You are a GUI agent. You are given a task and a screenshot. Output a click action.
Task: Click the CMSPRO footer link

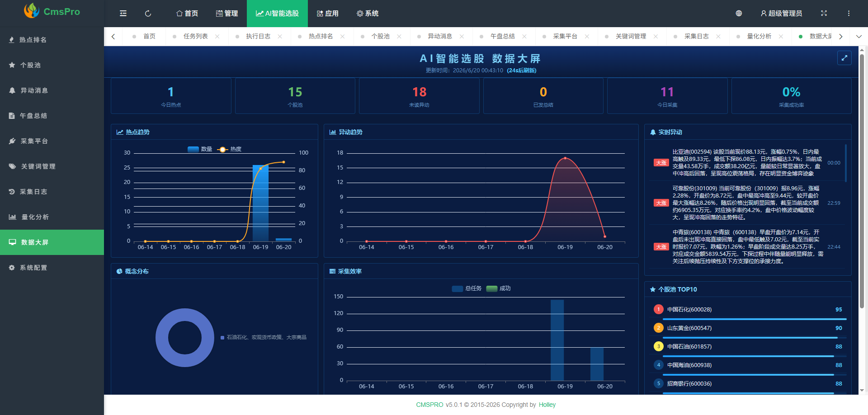pyautogui.click(x=429, y=405)
